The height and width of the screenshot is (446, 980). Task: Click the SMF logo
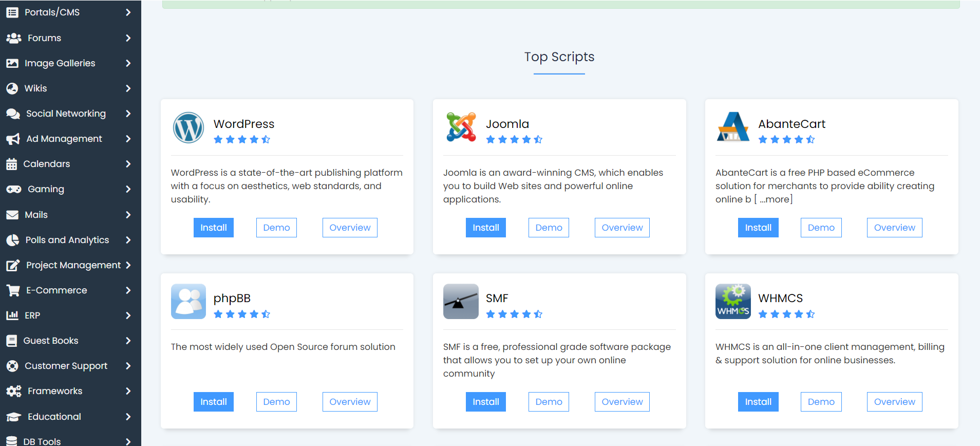[x=461, y=302]
